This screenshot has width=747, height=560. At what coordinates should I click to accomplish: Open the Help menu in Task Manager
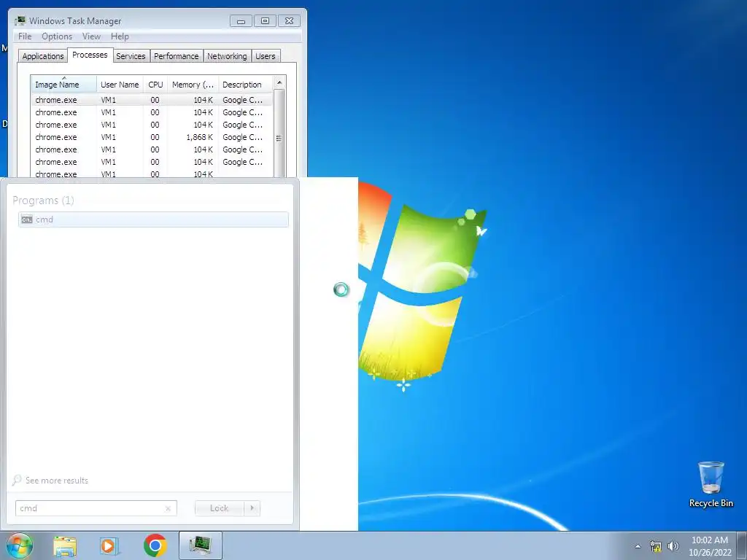click(x=120, y=36)
